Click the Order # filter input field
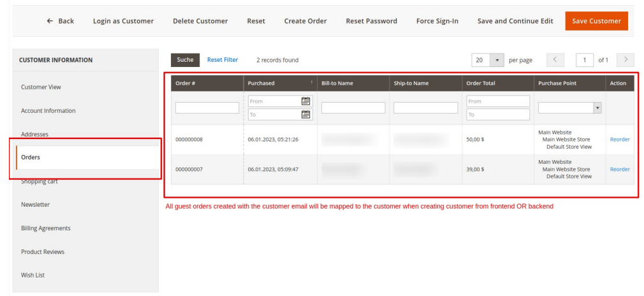This screenshot has height=296, width=644. 207,108
